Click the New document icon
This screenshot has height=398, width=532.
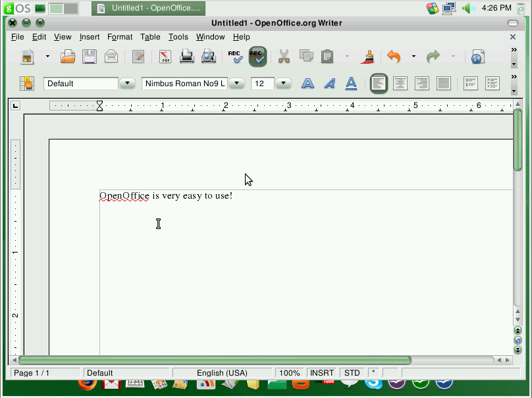tap(28, 57)
